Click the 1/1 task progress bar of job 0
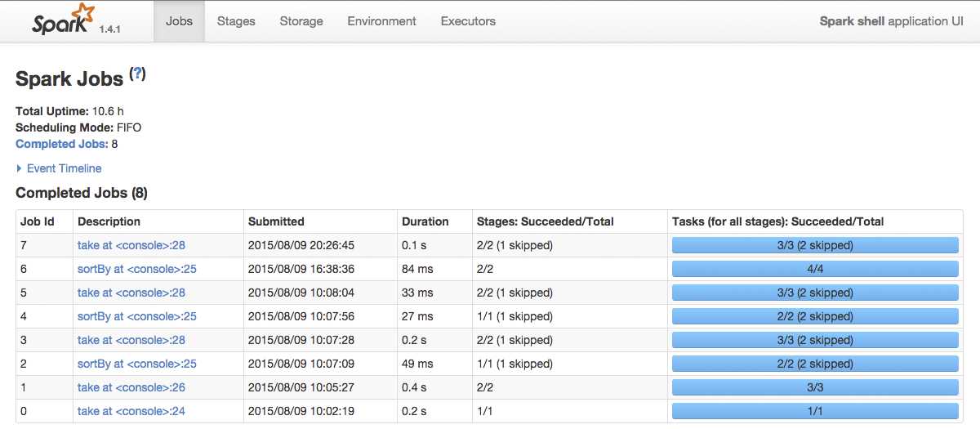The height and width of the screenshot is (429, 980). tap(815, 411)
